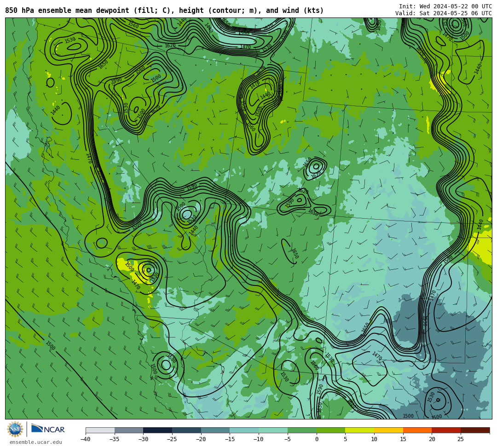Image resolution: width=497 pixels, height=448 pixels.
Task: Click the 20 to 25 red swatch
Action: 446,430
